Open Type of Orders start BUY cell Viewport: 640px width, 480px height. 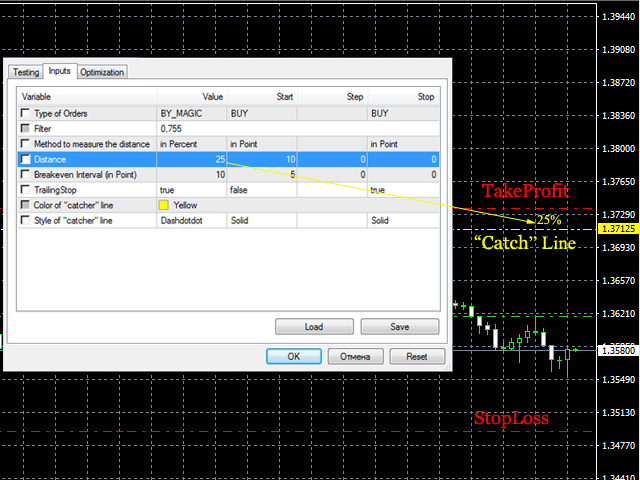tap(262, 113)
